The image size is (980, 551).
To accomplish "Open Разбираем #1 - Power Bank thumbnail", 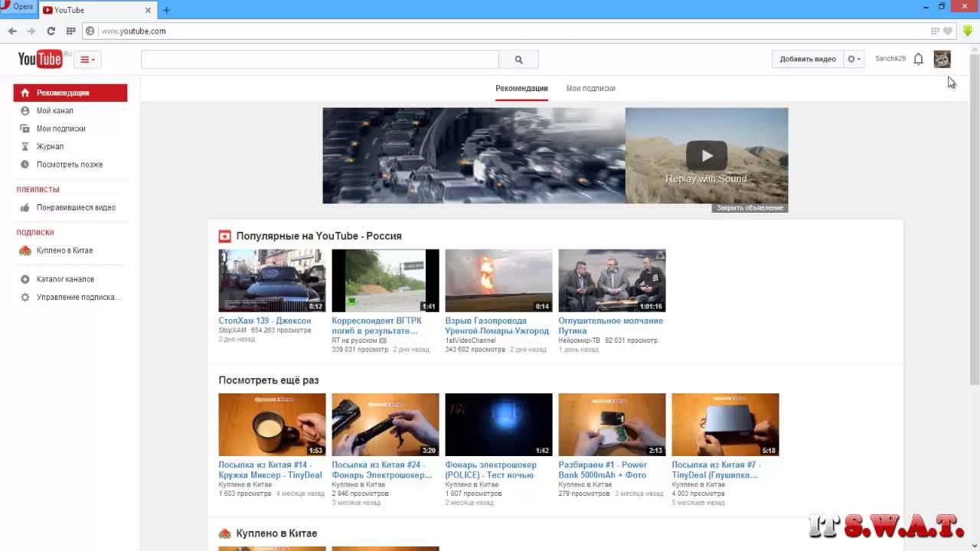I will [612, 425].
